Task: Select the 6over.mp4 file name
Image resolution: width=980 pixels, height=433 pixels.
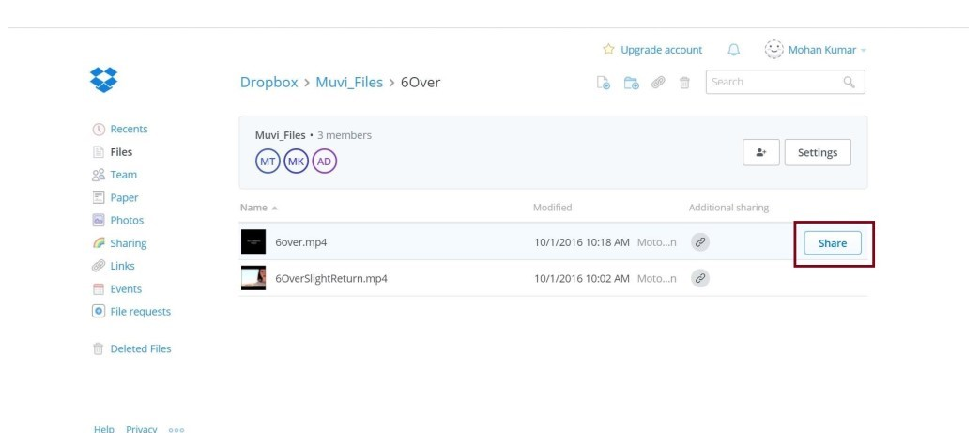Action: (x=300, y=242)
